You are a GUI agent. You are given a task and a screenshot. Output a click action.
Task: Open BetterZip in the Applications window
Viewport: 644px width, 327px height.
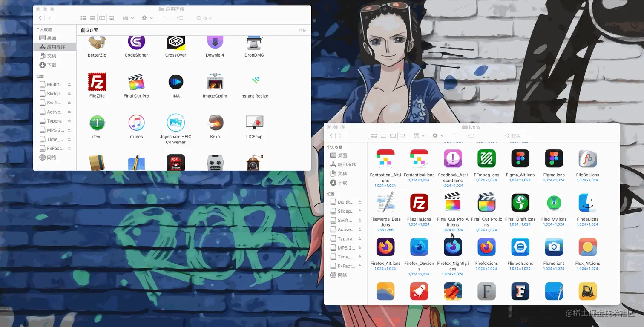click(97, 43)
